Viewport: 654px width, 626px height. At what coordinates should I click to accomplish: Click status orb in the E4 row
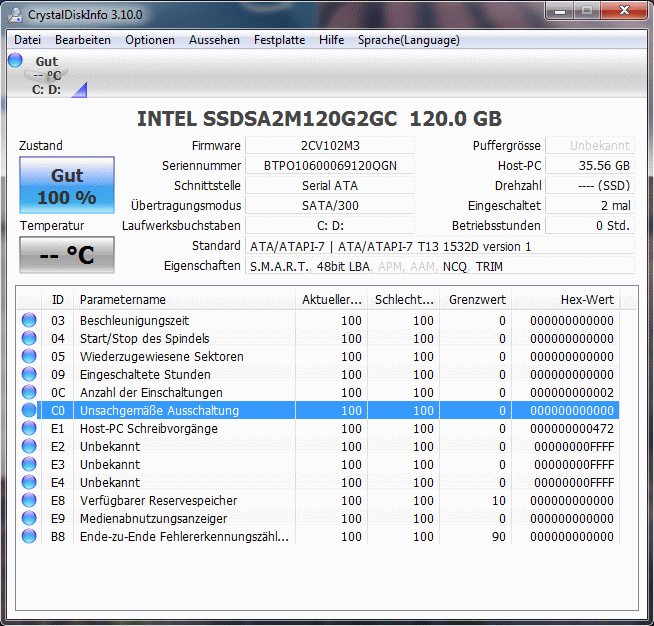(x=29, y=482)
